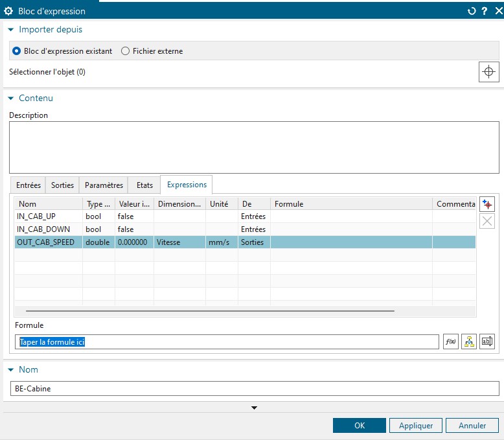This screenshot has height=440, width=504.
Task: Click the Formule column header
Action: [x=351, y=204]
